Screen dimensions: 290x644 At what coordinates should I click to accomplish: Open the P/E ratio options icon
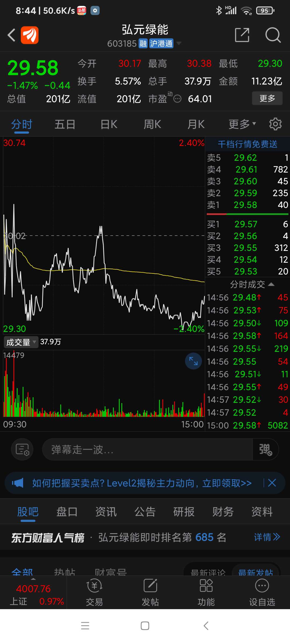[177, 99]
